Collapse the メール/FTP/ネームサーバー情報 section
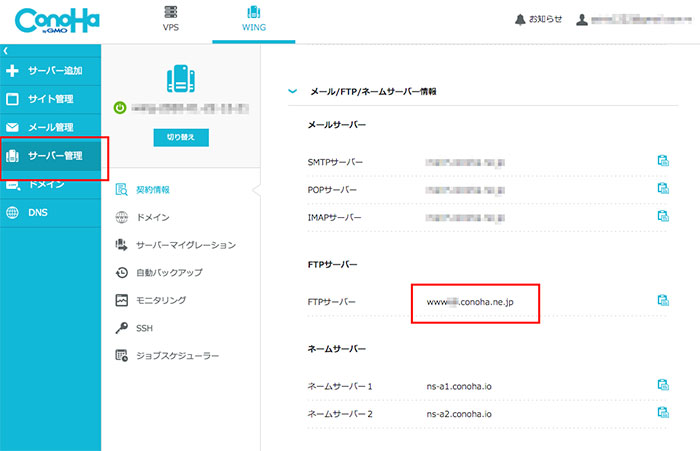Viewport: 700px width, 451px height. coord(292,91)
